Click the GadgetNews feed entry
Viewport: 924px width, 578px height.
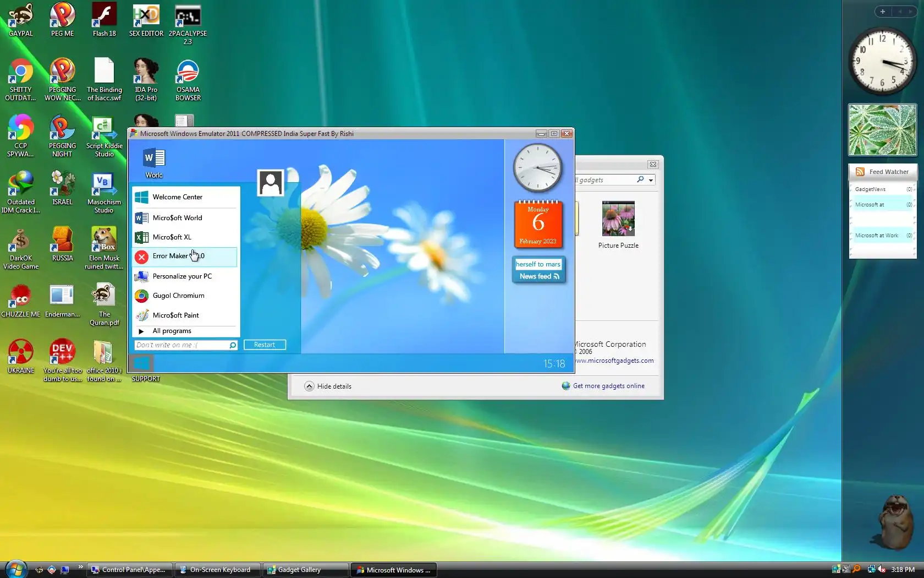pyautogui.click(x=883, y=189)
